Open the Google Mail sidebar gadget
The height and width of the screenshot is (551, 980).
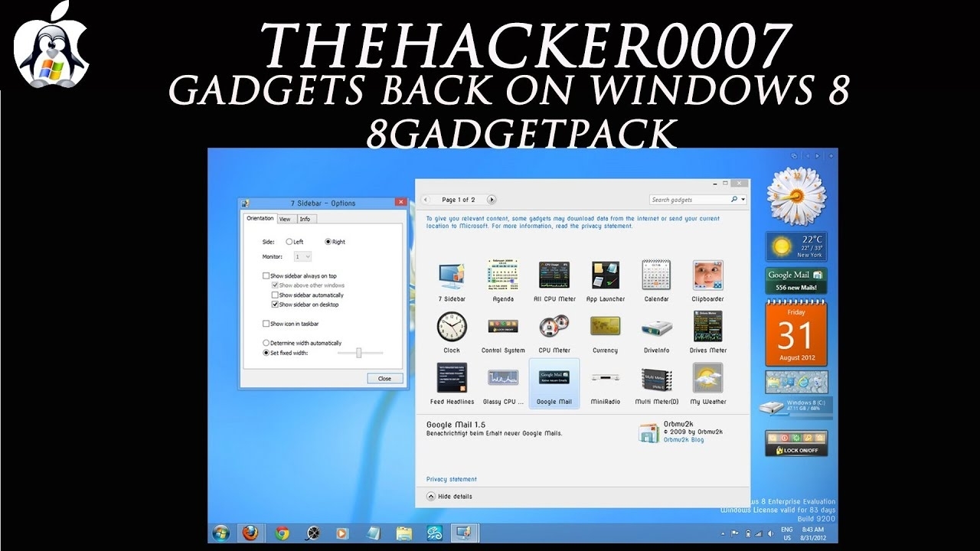pyautogui.click(x=796, y=281)
